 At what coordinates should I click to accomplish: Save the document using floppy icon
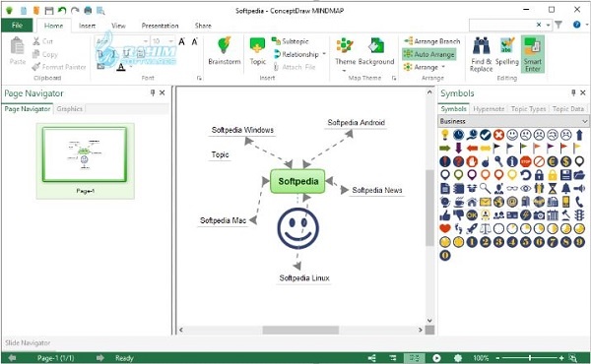(49, 11)
